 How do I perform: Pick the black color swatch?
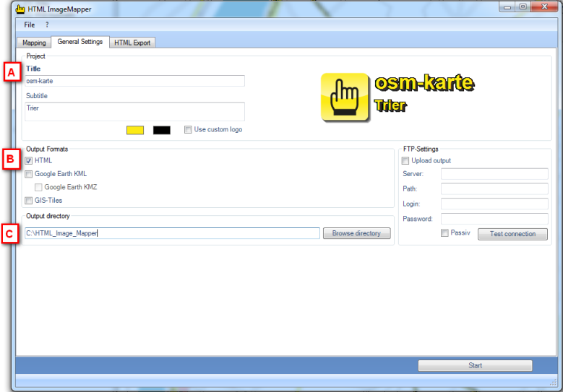[x=162, y=130]
